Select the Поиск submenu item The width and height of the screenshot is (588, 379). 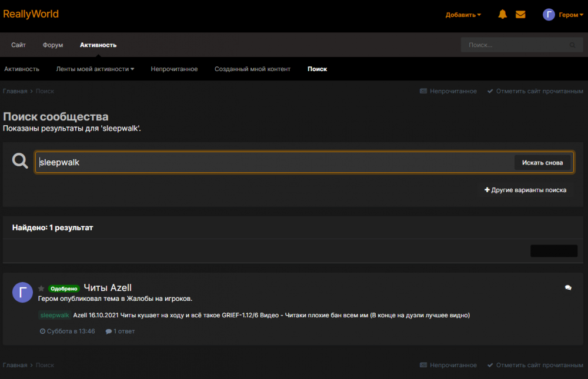(318, 69)
